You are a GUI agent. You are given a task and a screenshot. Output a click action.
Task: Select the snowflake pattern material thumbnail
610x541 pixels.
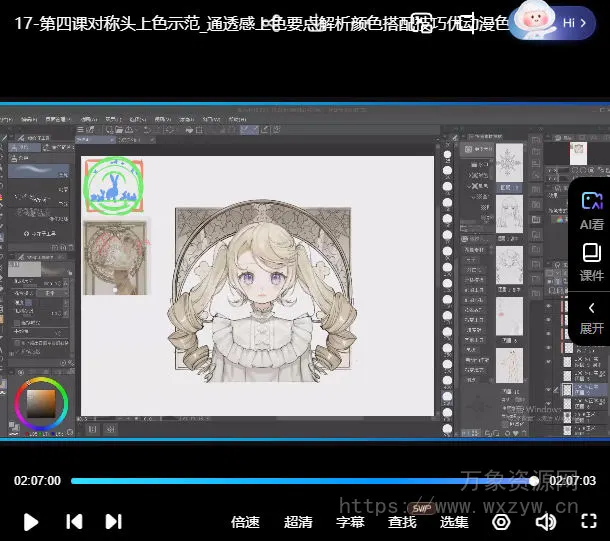(509, 163)
